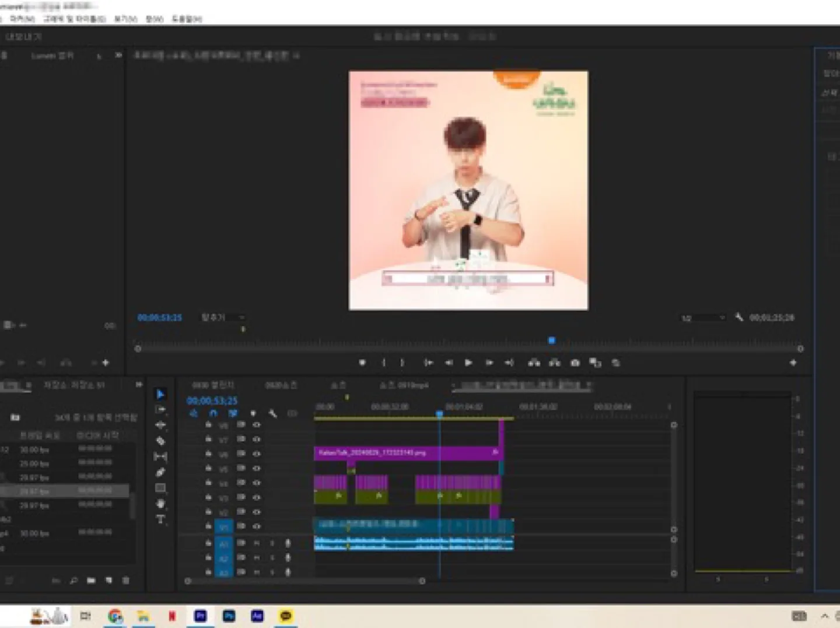Go to Out point in program monitor
This screenshot has width=840, height=628.
[x=509, y=362]
